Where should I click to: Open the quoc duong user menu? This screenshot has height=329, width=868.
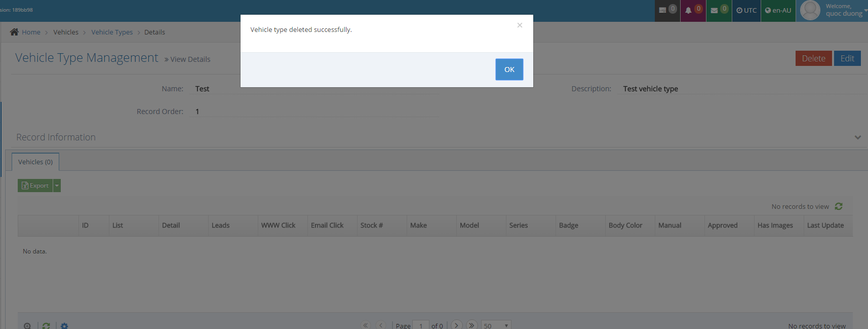[833, 10]
